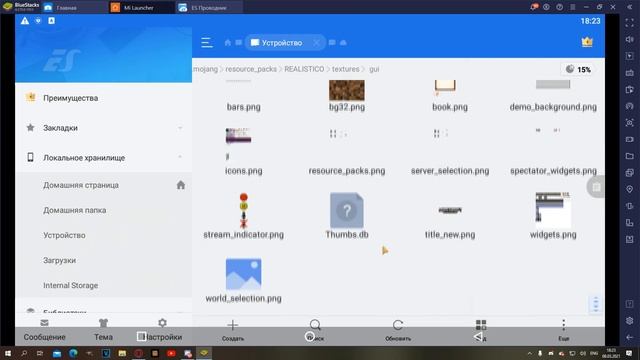Open world_selection.png image icon
Viewport: 640px width, 360px height.
point(244,274)
